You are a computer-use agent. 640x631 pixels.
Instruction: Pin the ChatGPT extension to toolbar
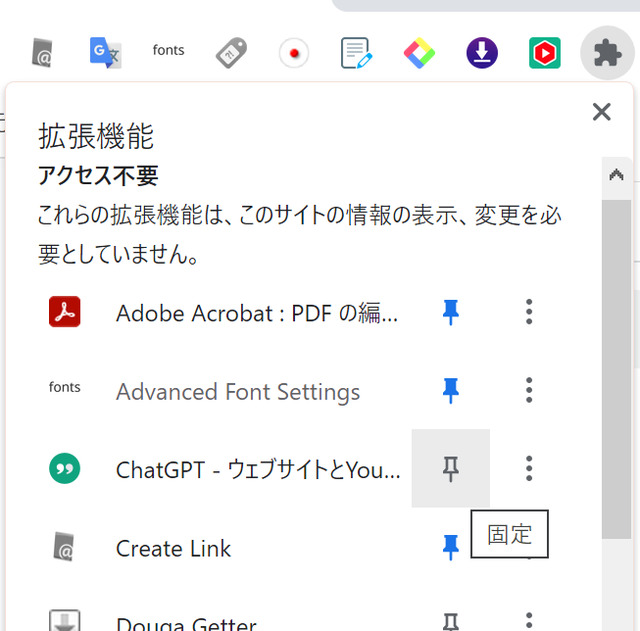click(451, 469)
